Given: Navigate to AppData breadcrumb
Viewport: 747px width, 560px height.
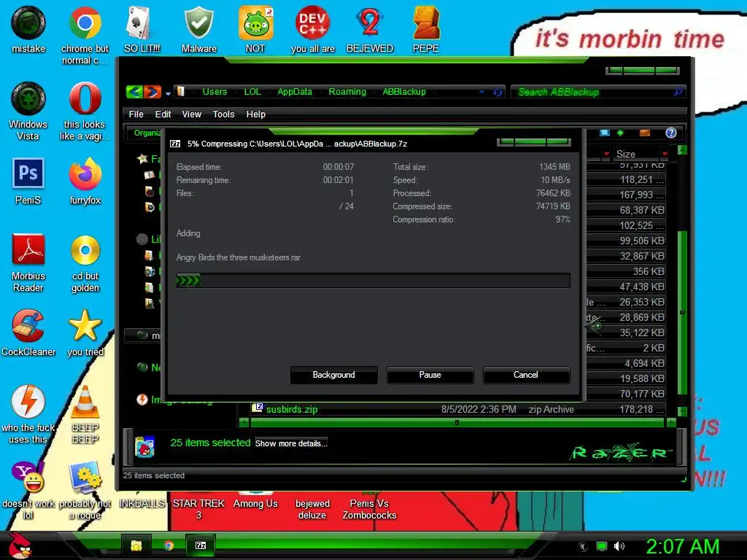Looking at the screenshot, I should (295, 92).
